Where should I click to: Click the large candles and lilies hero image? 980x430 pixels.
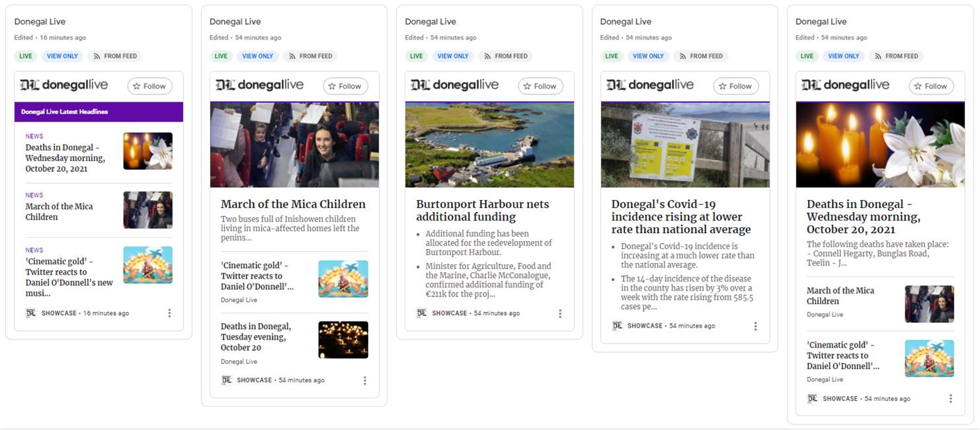(880, 145)
